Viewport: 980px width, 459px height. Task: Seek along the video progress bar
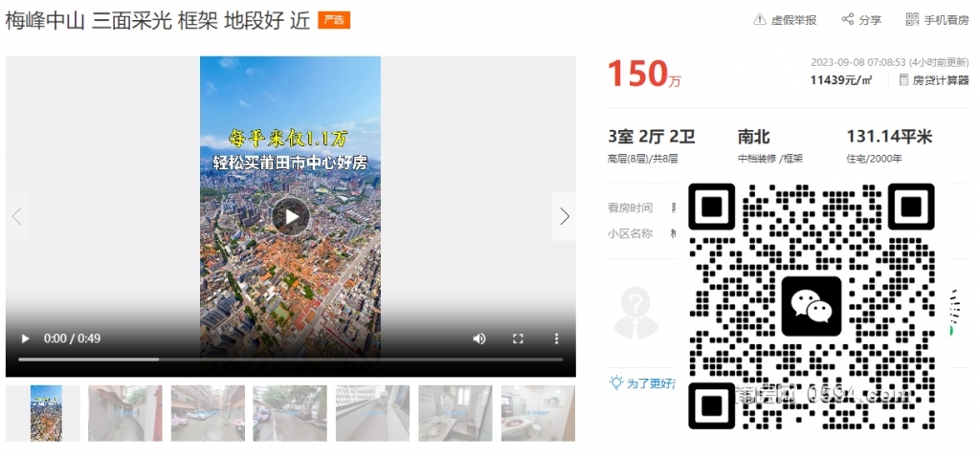291,360
